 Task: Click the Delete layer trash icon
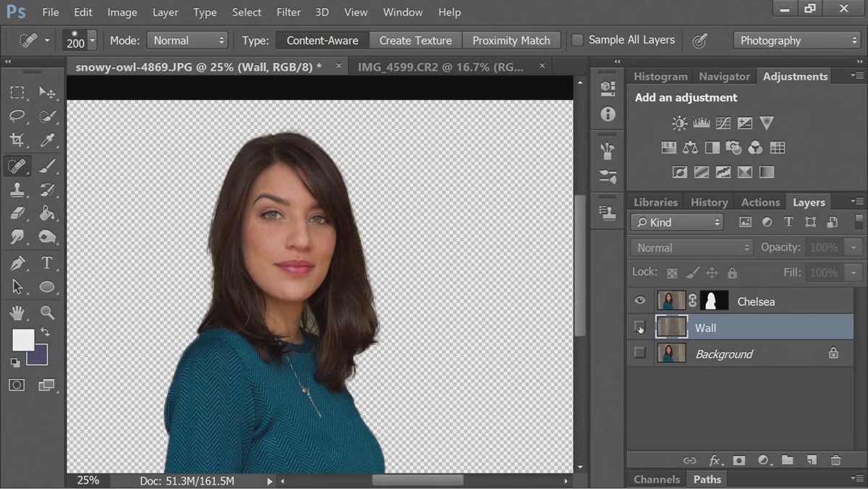pos(835,460)
